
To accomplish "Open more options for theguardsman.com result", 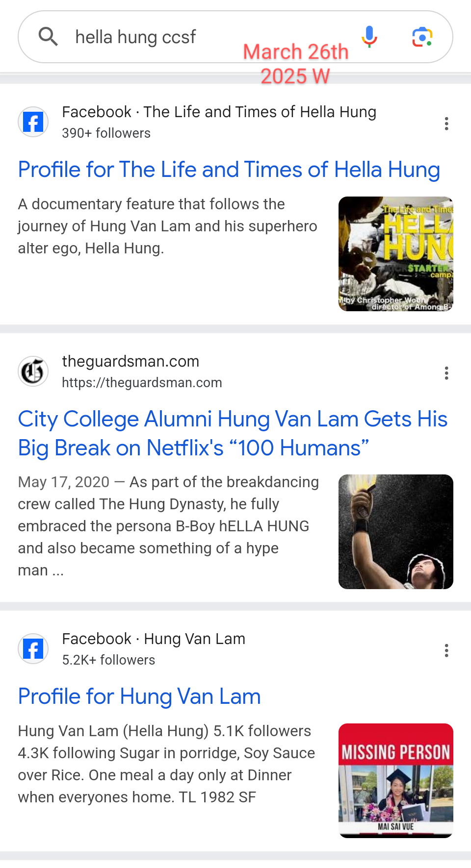I will 446,373.
